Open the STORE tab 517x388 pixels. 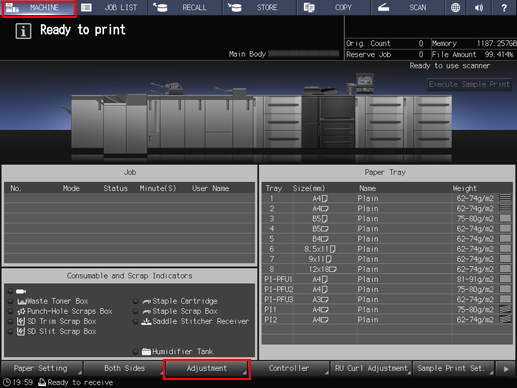260,7
